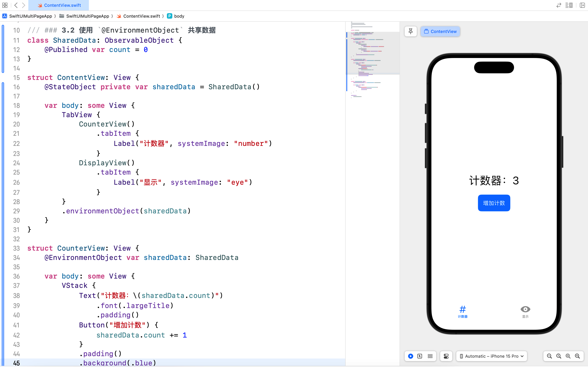Image resolution: width=588 pixels, height=367 pixels.
Task: Click 'struct CounterView' on line 33
Action: (66, 248)
